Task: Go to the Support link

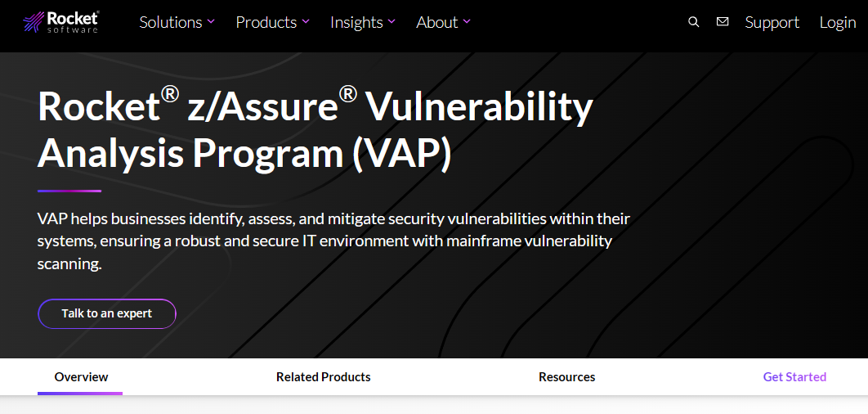Action: [772, 22]
